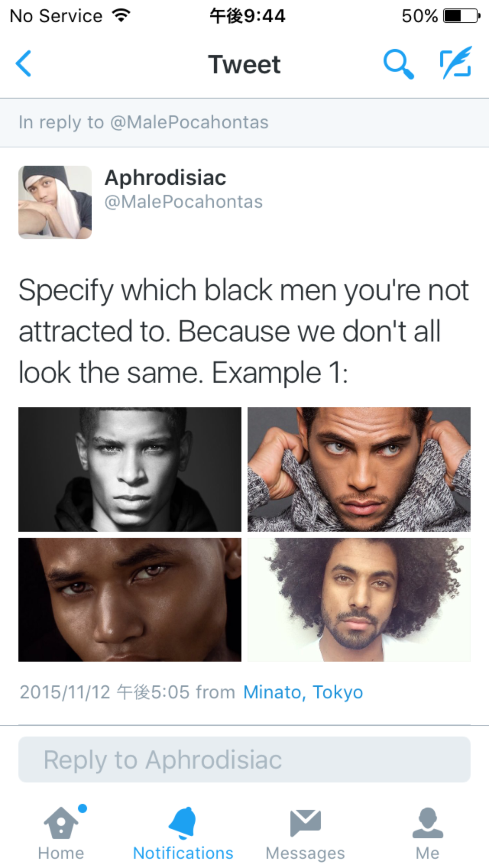This screenshot has width=489, height=868.
Task: Open the @MalePocahontas handle under Aphrodisiac
Action: pos(183,202)
